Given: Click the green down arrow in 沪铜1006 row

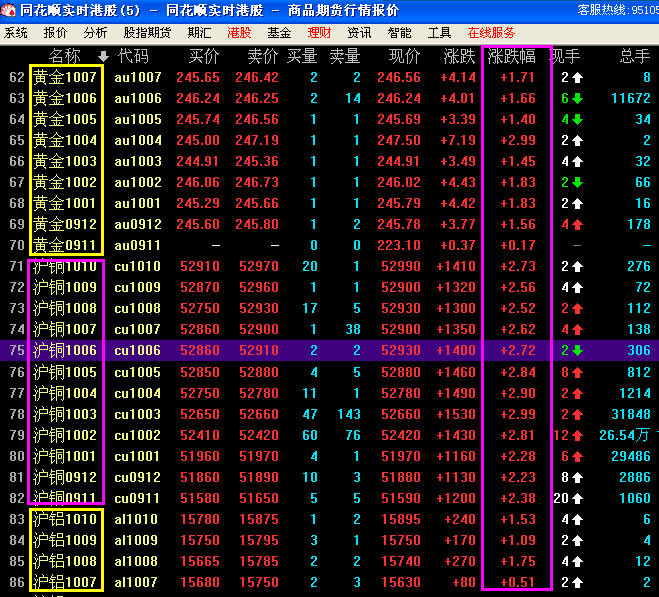Looking at the screenshot, I should click(578, 350).
